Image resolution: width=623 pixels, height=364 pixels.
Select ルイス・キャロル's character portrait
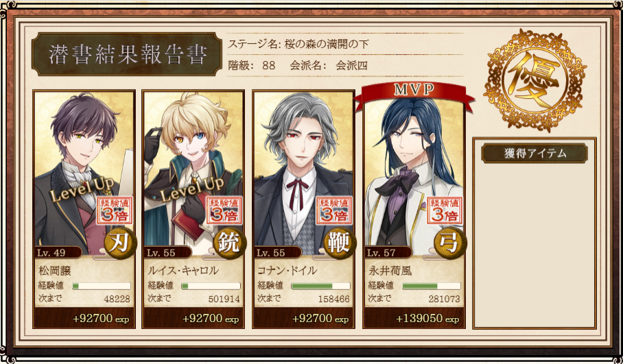(x=193, y=169)
